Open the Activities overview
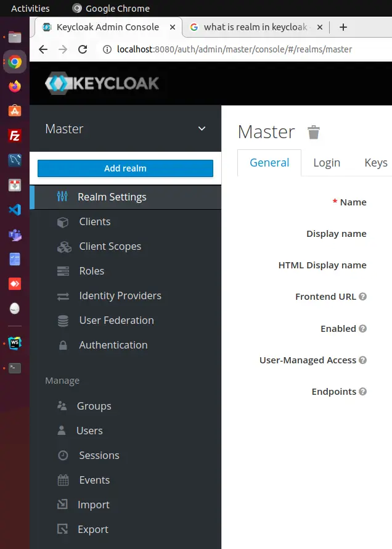Viewport: 392px width, 549px height. click(30, 9)
